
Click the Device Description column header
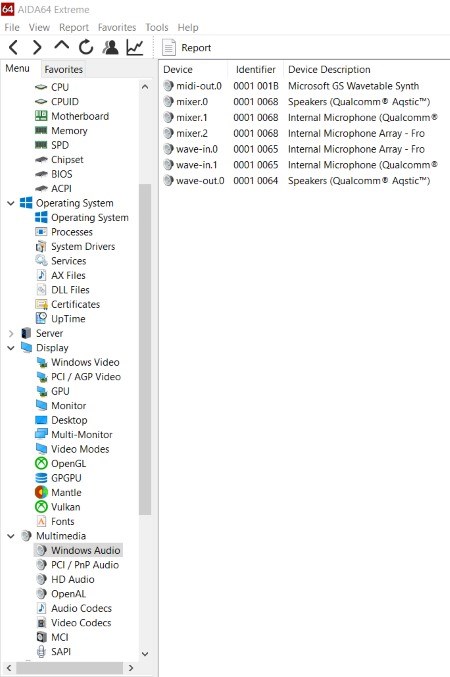pos(329,70)
